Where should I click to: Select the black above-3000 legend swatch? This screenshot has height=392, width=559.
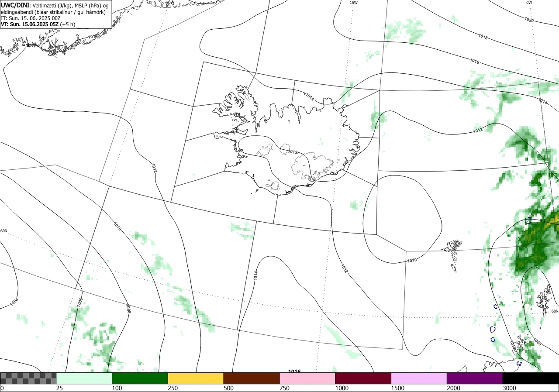coord(531,378)
